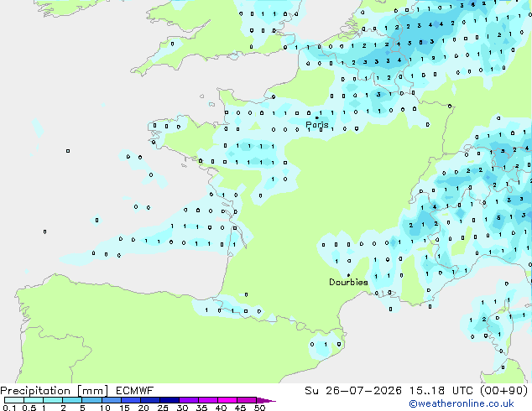Click the '0.1' legend scale label

pos(9,408)
